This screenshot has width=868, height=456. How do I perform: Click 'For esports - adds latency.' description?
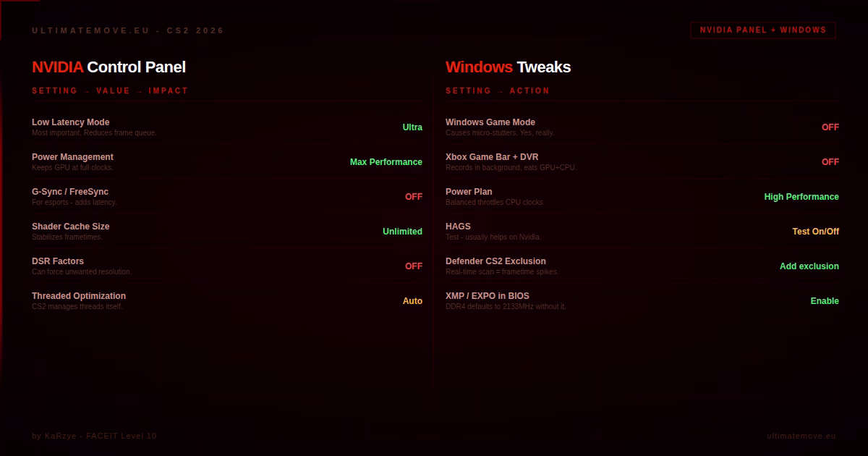75,203
